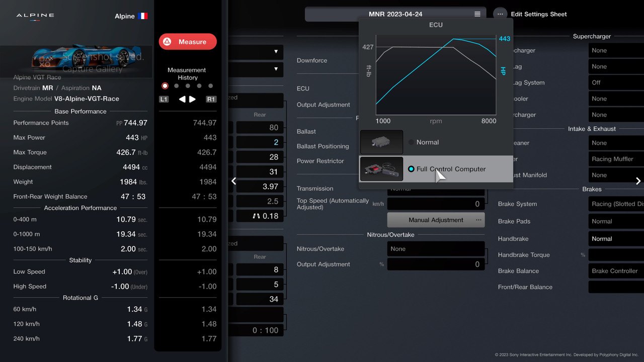This screenshot has width=644, height=362.
Task: Open the Nitrous/Overtake None dropdown
Action: tap(436, 249)
